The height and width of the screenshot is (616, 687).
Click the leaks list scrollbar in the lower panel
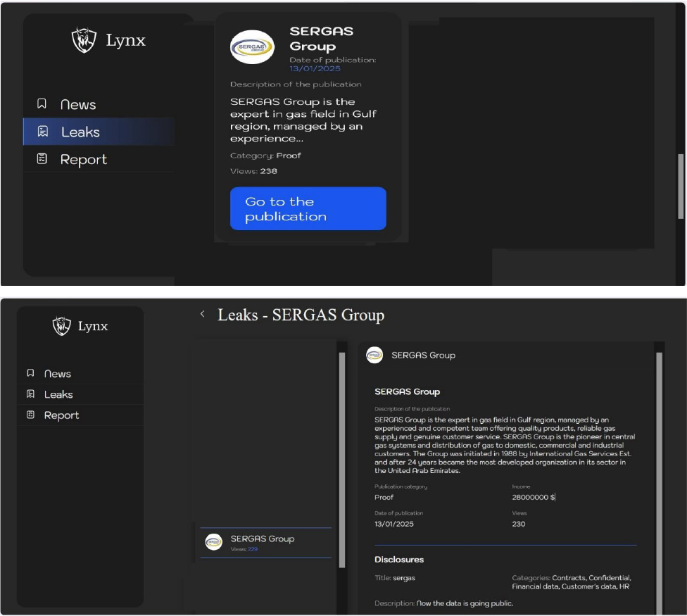[342, 460]
